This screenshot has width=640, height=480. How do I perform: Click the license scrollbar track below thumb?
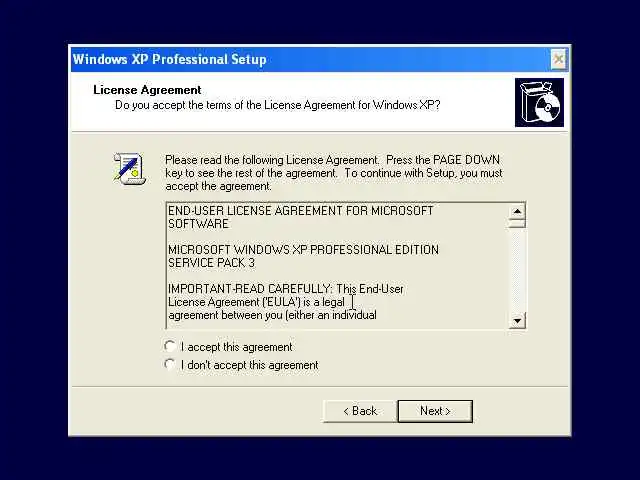(517, 270)
